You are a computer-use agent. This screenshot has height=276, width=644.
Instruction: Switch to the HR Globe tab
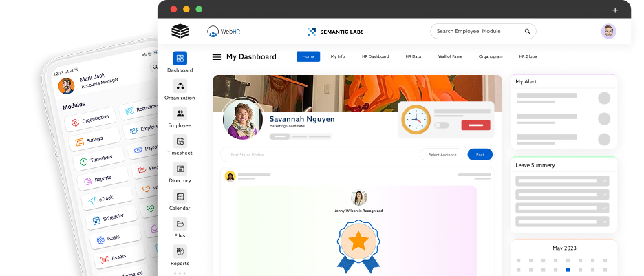(x=528, y=56)
